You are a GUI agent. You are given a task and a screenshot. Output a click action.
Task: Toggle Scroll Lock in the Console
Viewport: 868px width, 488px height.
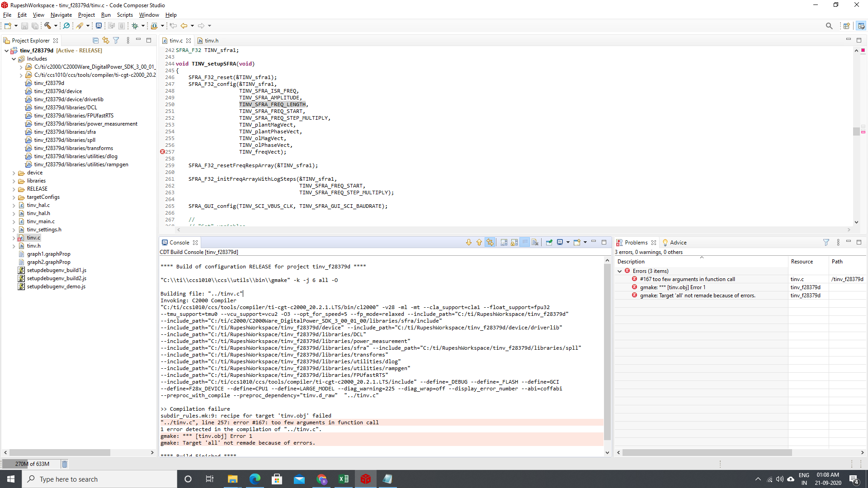point(514,242)
